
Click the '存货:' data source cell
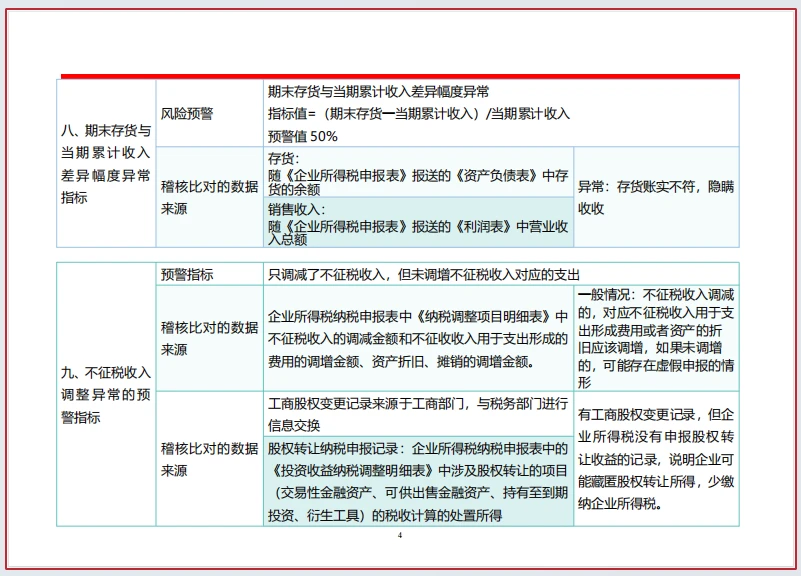click(418, 172)
